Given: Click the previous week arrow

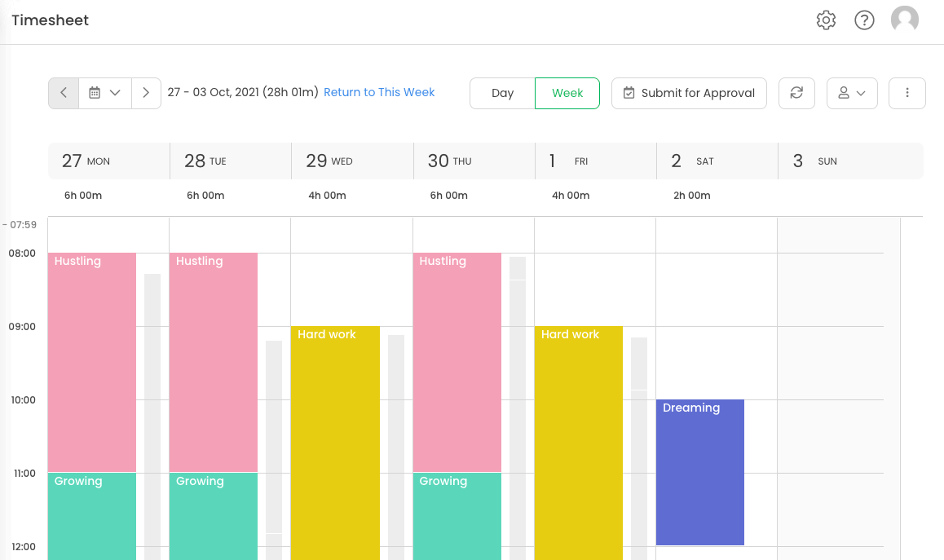Looking at the screenshot, I should click(63, 93).
